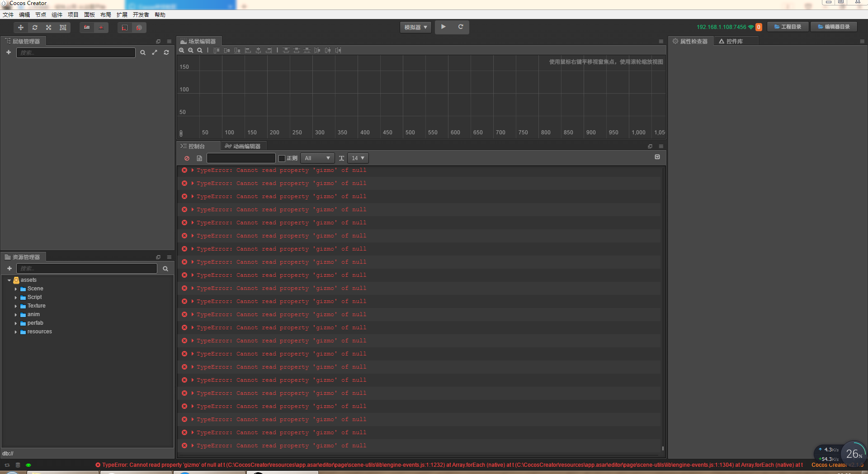Add a node in 层级管理器
This screenshot has width=868, height=474.
(x=9, y=52)
